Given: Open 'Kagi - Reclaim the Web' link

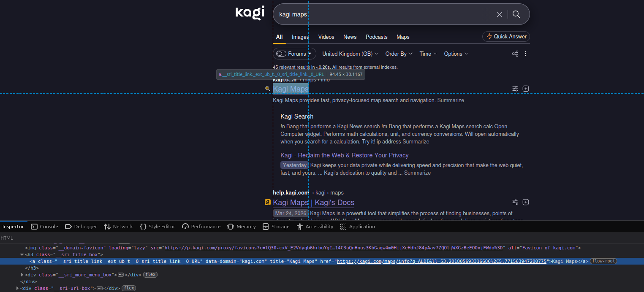Looking at the screenshot, I should pyautogui.click(x=344, y=155).
